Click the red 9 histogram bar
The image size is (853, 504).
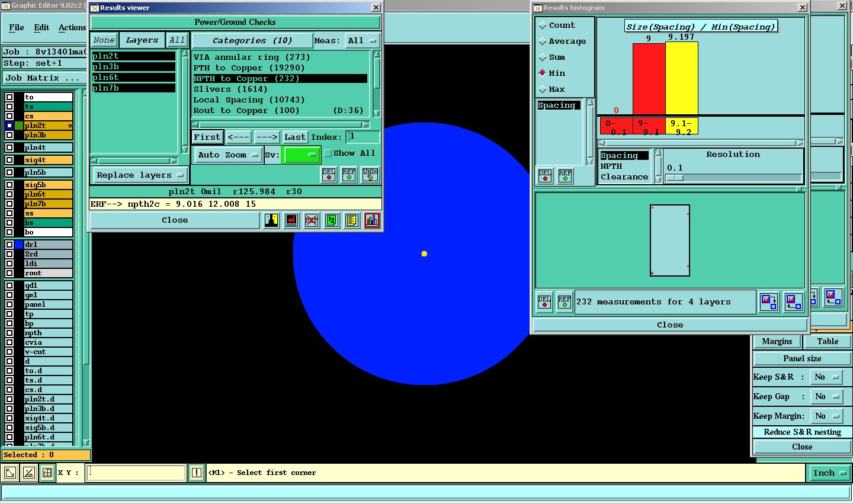point(649,79)
